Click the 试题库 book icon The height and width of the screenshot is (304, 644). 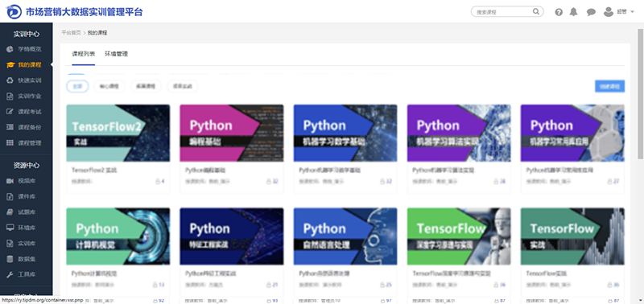point(10,212)
